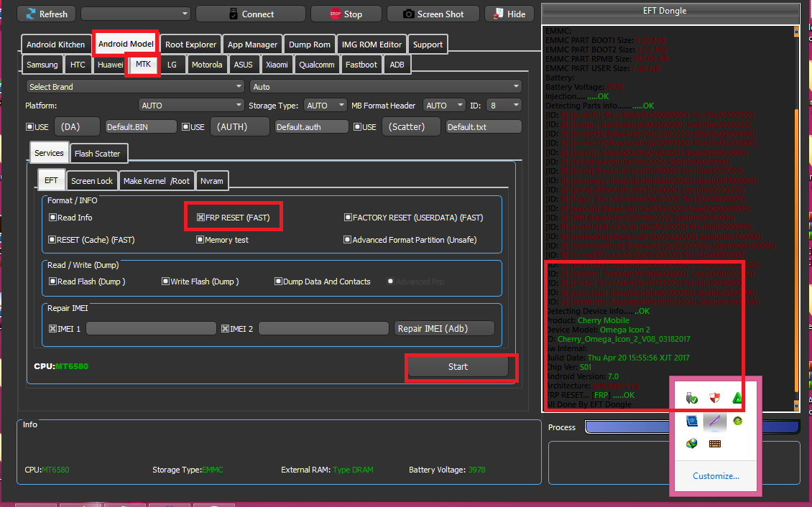The image size is (812, 507).
Task: Click the Hide button
Action: (509, 14)
